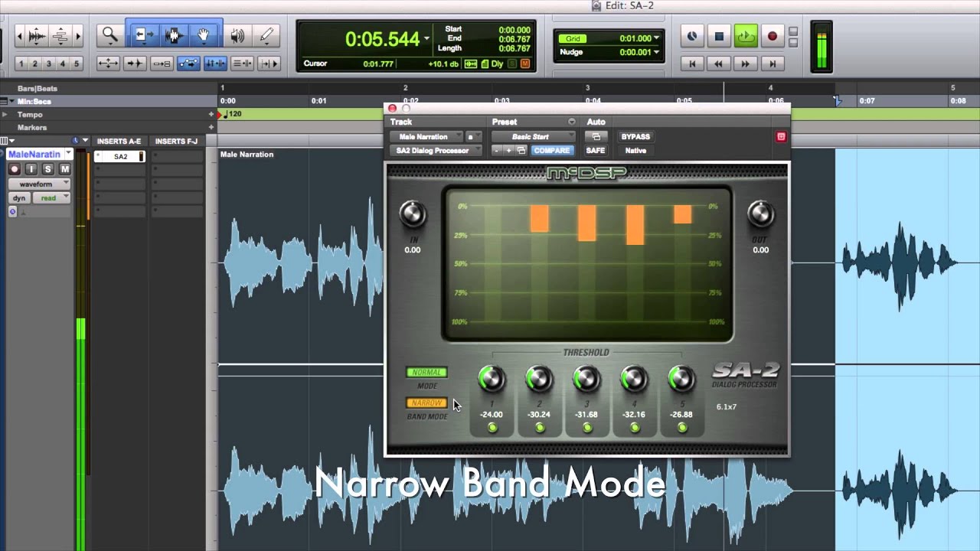Click the red target button on plugin
This screenshot has width=980, height=551.
[781, 136]
